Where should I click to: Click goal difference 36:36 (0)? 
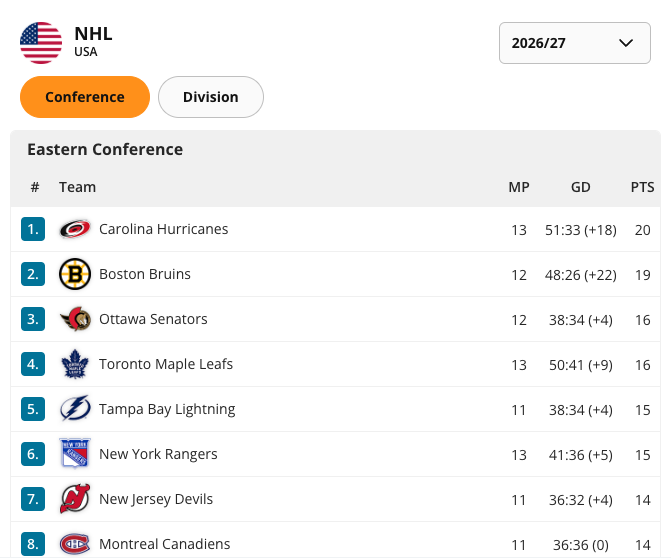[x=581, y=545]
